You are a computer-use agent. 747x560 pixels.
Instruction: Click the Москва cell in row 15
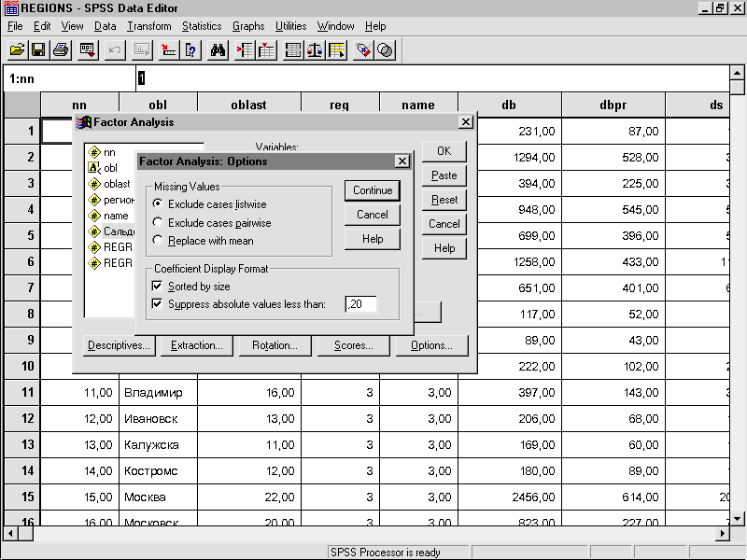coord(158,497)
